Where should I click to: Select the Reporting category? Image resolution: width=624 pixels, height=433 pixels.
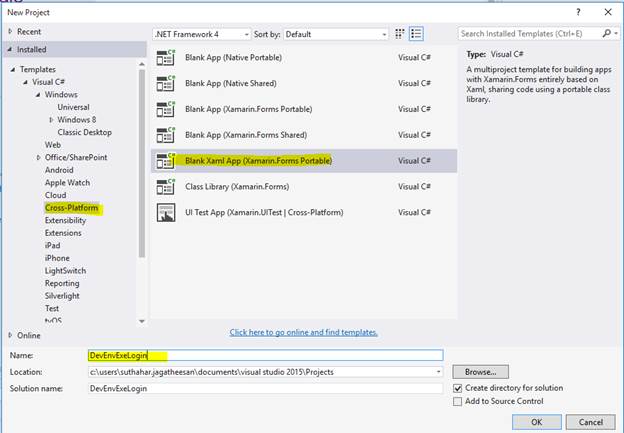62,283
